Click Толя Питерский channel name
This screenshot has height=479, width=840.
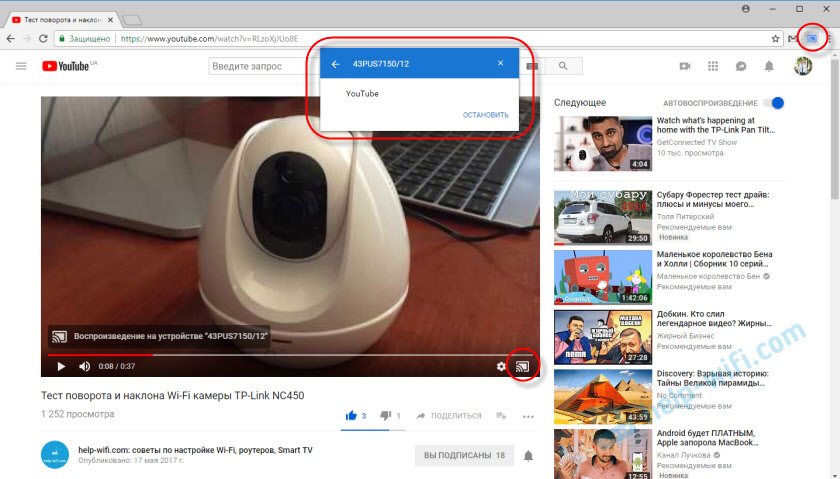click(x=685, y=216)
